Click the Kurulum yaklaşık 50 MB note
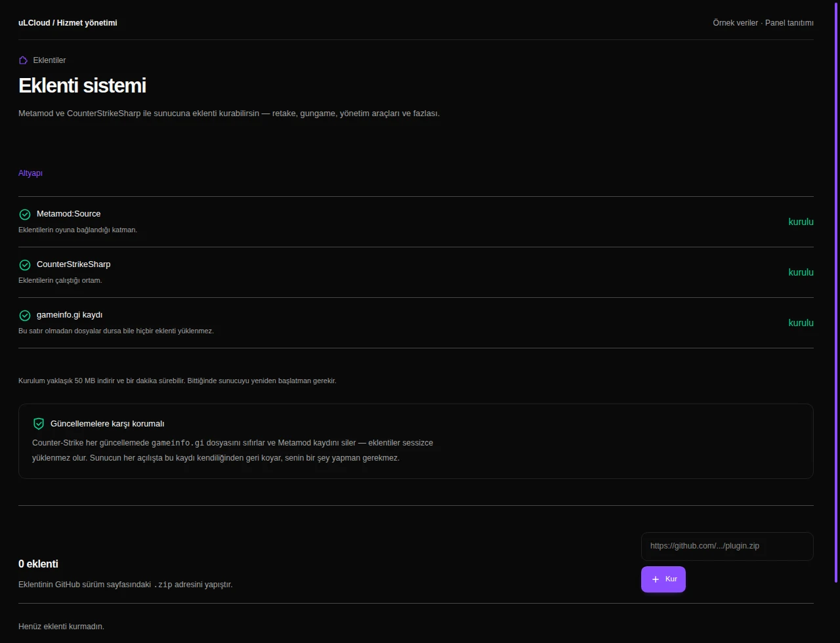The width and height of the screenshot is (840, 643). click(x=177, y=381)
